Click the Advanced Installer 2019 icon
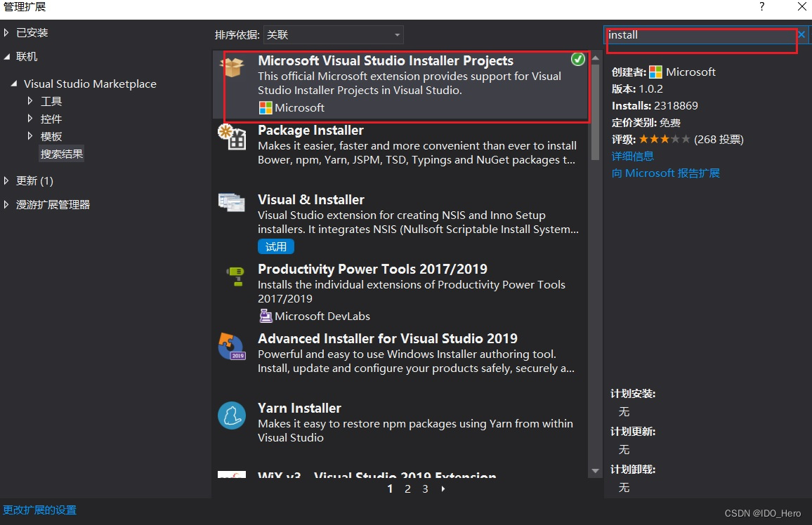 click(x=232, y=346)
